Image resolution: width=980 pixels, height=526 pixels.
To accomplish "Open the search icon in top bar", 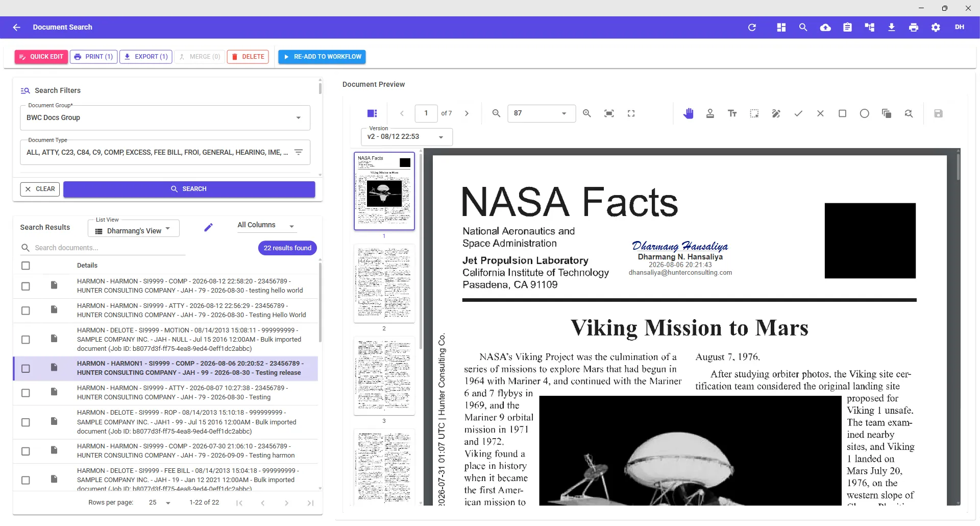I will [x=803, y=28].
